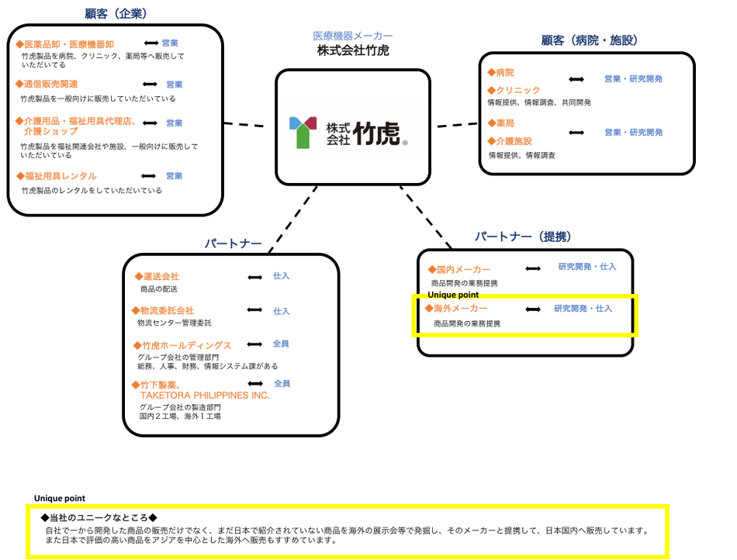Click the line 国内２工場、海外１工場
This screenshot has height=560, width=737.
180,417
